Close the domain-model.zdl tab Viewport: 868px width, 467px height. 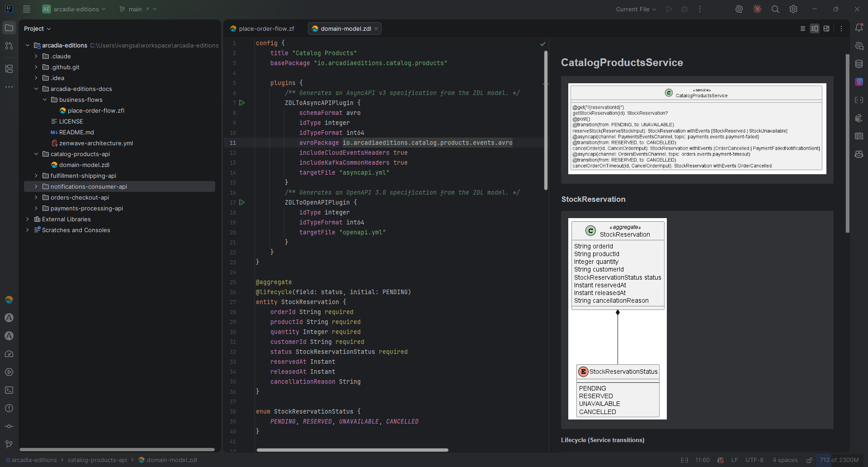(x=376, y=29)
